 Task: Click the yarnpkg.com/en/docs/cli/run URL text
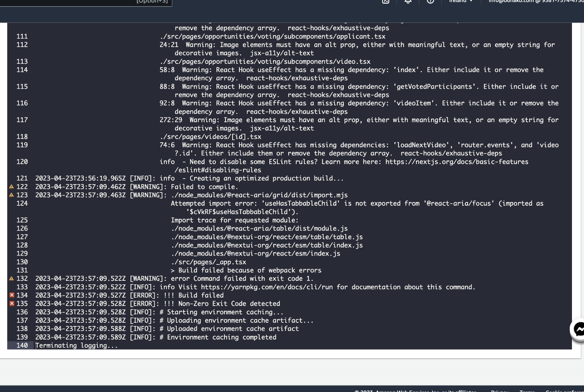(267, 287)
